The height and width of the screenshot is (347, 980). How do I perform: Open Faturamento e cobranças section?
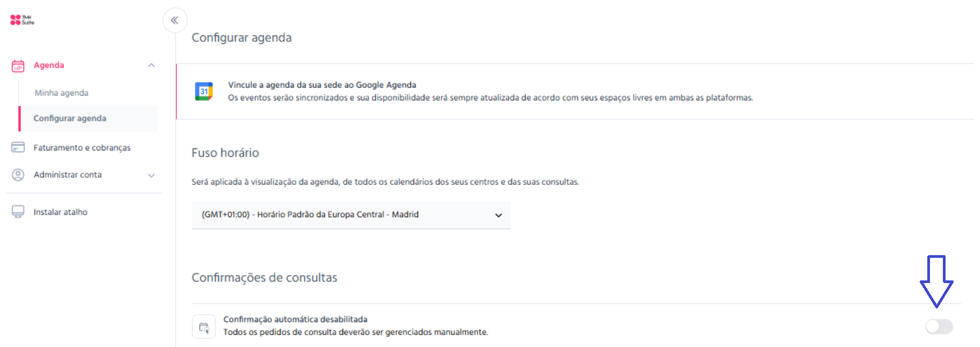82,148
